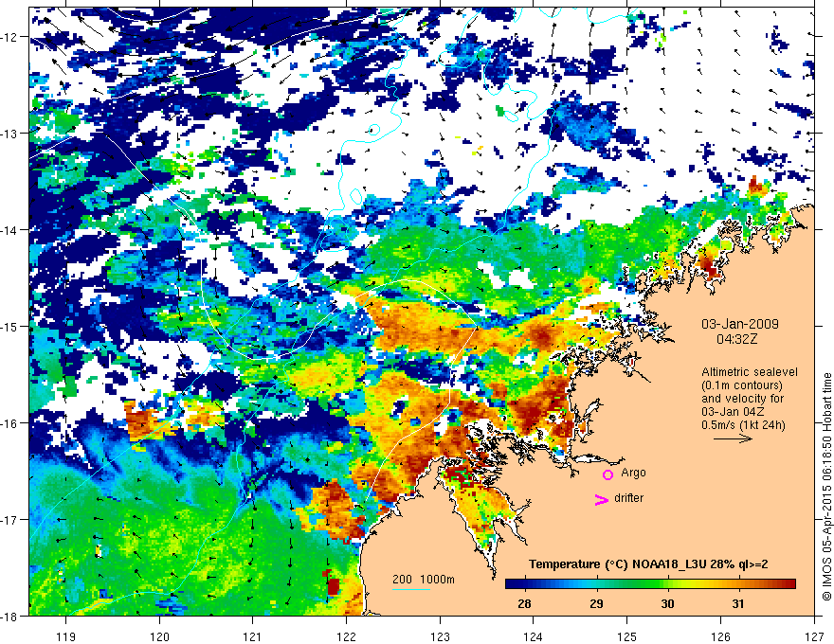Click colorbar tick label 30
834x644 pixels.
pos(667,603)
